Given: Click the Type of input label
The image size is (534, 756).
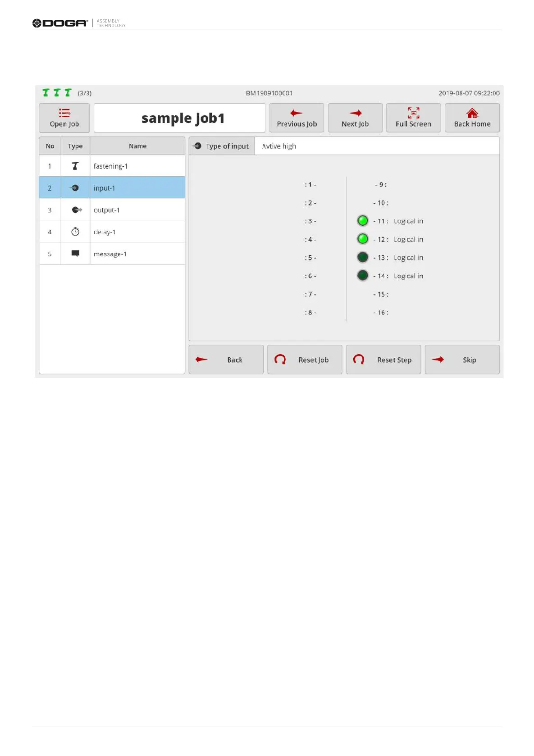Looking at the screenshot, I should (227, 146).
